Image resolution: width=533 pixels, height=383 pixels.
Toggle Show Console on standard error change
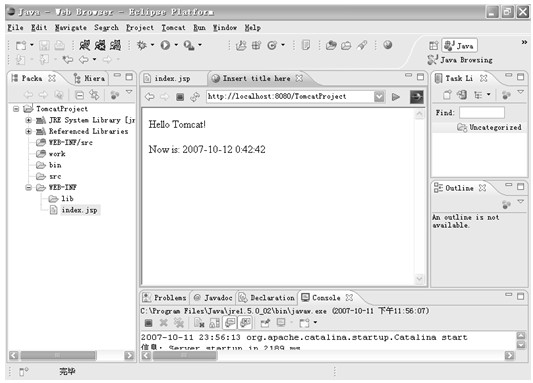click(245, 323)
